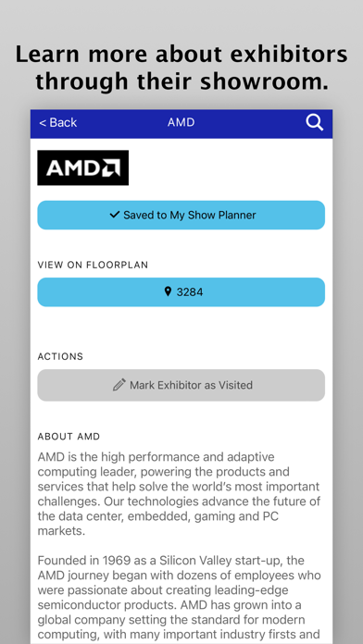Image resolution: width=363 pixels, height=644 pixels.
Task: Toggle Saved to My Show Planner
Action: (181, 215)
